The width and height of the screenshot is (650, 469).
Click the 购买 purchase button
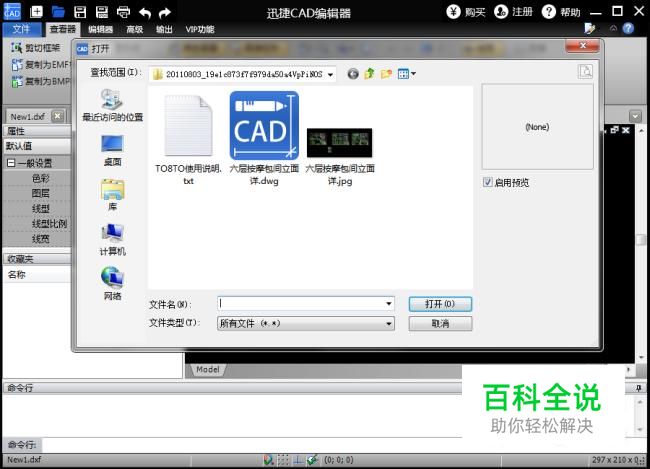pos(466,12)
